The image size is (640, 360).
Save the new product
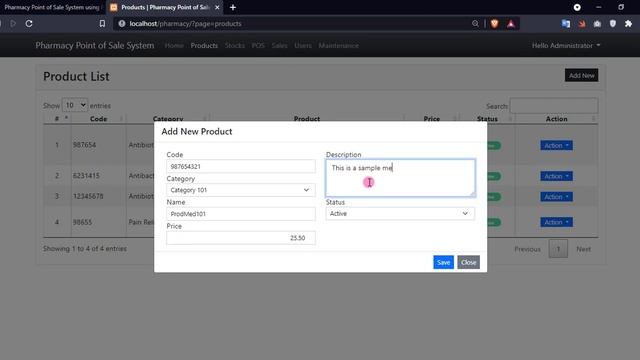pos(443,262)
